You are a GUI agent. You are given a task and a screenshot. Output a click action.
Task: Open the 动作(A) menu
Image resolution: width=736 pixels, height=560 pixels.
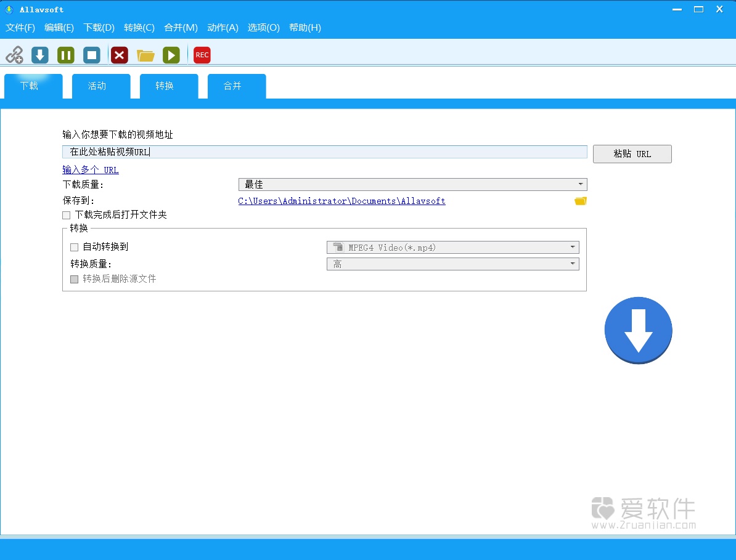pos(223,28)
